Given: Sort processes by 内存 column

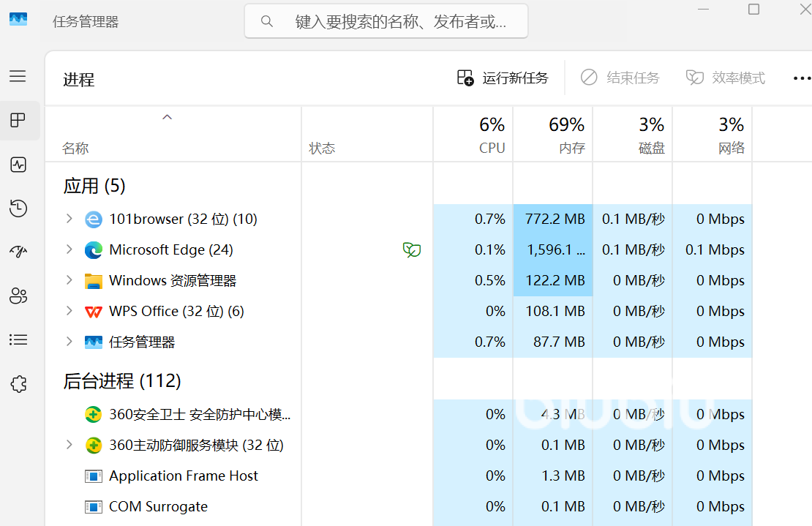Looking at the screenshot, I should tap(553, 135).
